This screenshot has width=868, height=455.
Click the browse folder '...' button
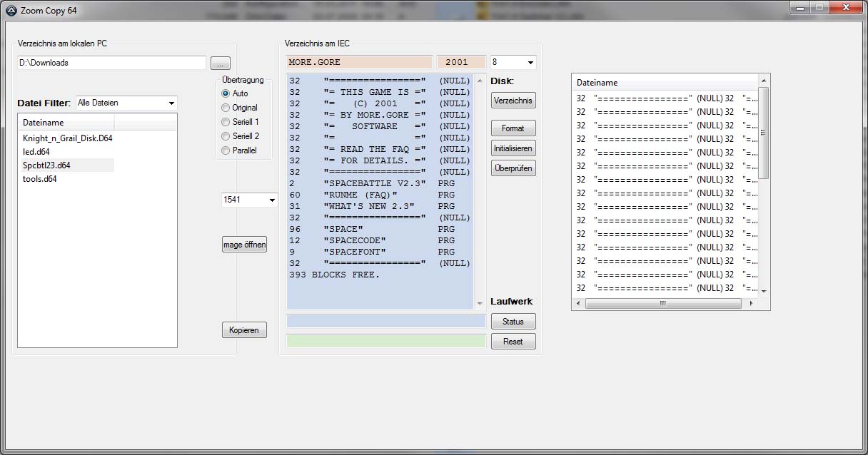(x=221, y=63)
